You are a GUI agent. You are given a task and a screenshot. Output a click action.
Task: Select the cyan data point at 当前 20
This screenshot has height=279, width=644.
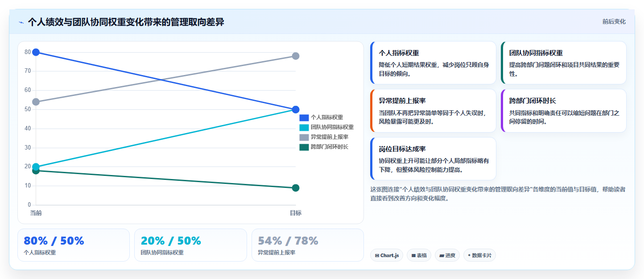(x=36, y=167)
